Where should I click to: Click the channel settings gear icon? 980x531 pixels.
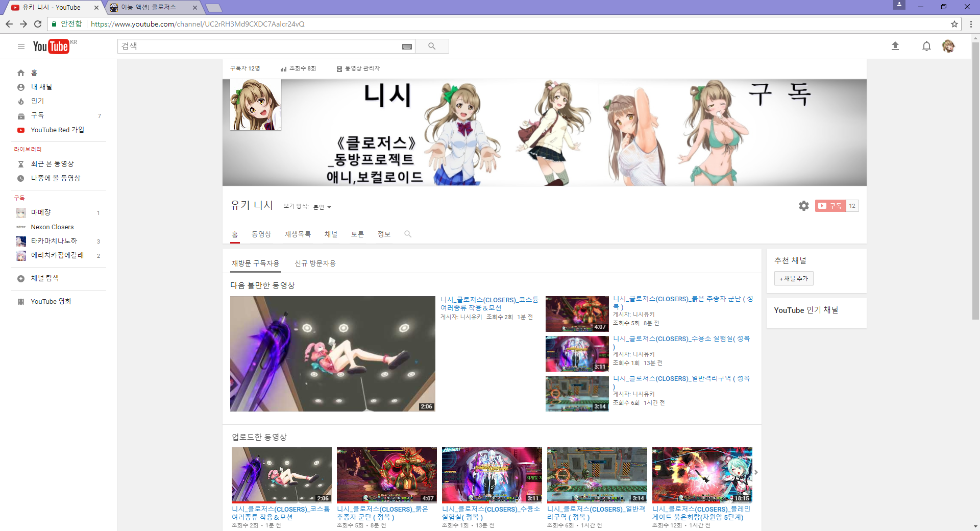click(x=804, y=206)
